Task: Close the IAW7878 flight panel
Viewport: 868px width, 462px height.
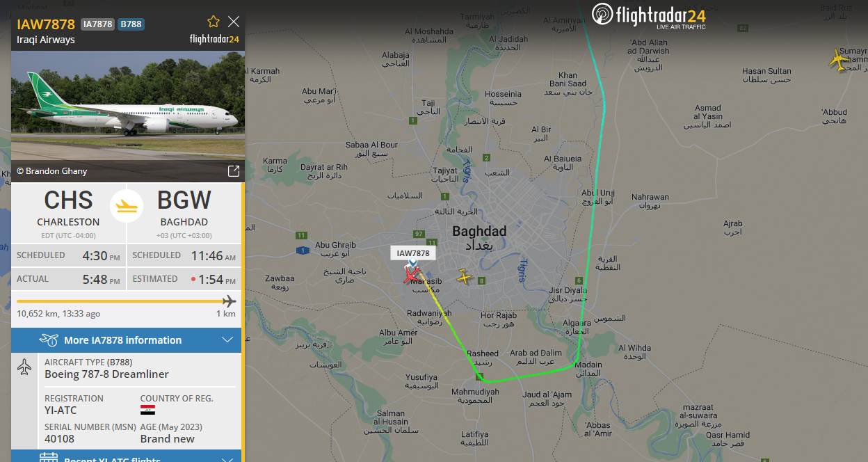Action: point(234,22)
